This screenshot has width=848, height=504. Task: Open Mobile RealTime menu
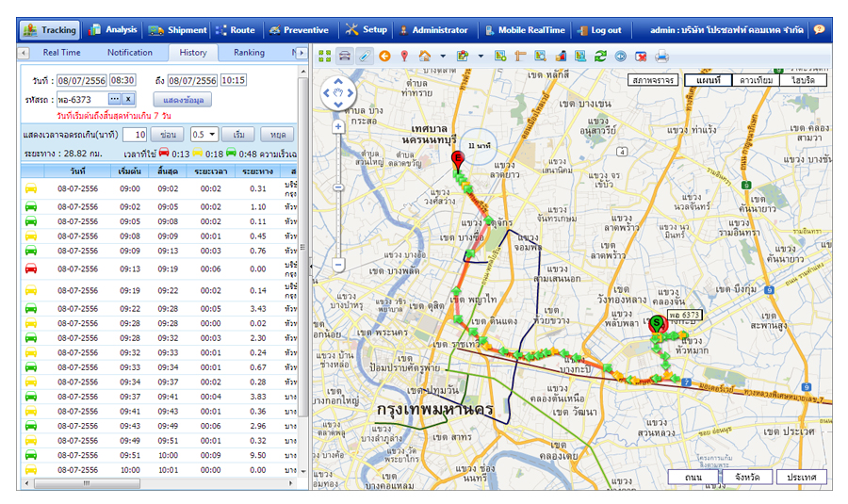(x=525, y=30)
